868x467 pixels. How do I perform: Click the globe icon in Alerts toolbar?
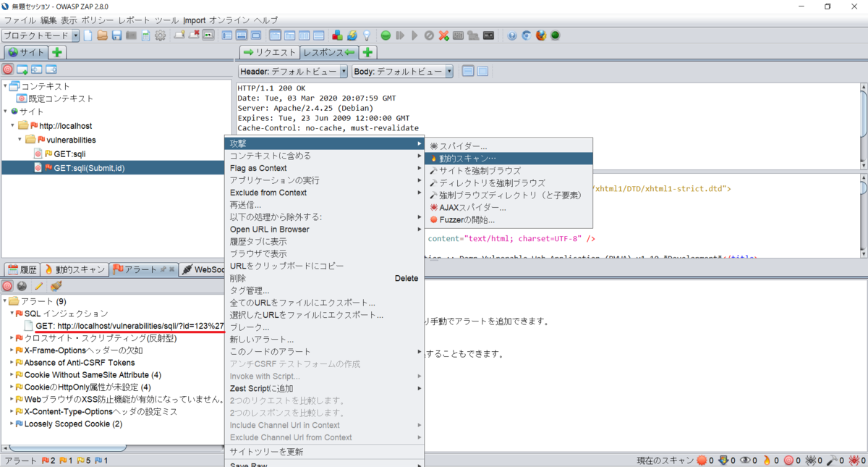[22, 285]
